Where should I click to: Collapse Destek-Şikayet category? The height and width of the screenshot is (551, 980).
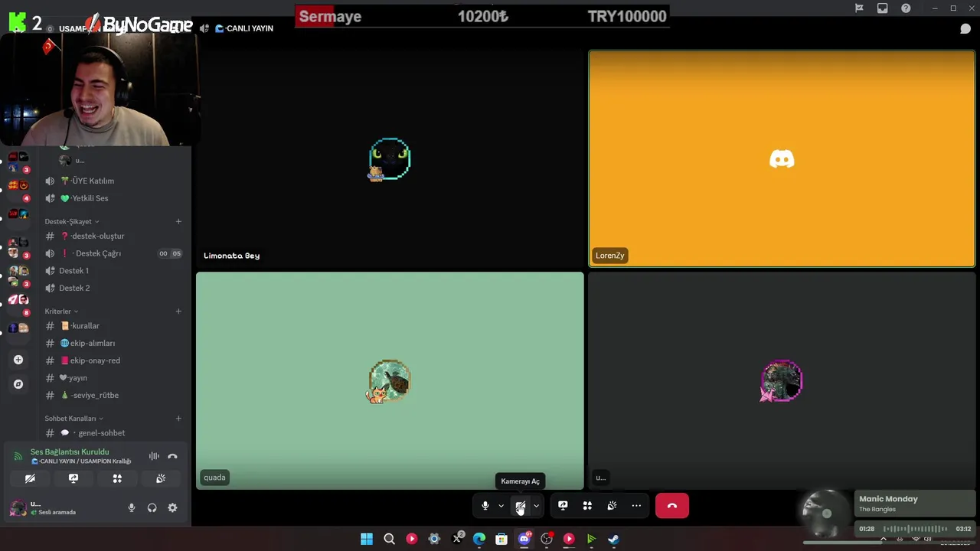click(71, 221)
